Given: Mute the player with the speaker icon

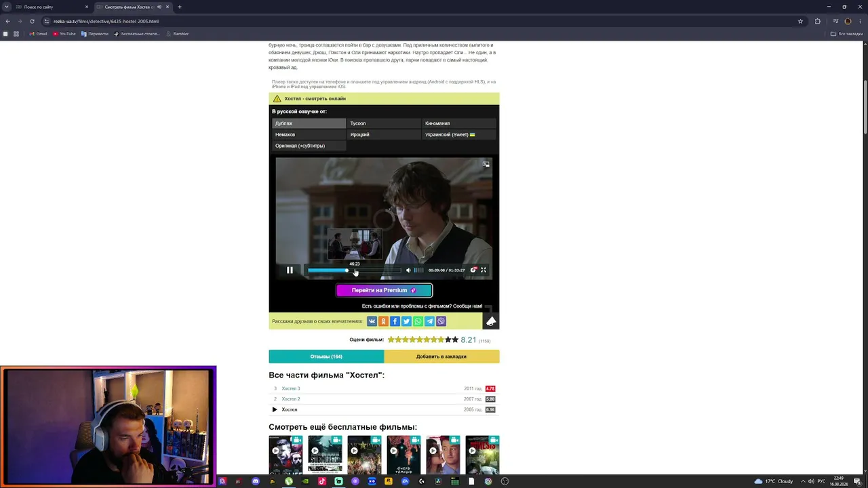Looking at the screenshot, I should point(408,270).
